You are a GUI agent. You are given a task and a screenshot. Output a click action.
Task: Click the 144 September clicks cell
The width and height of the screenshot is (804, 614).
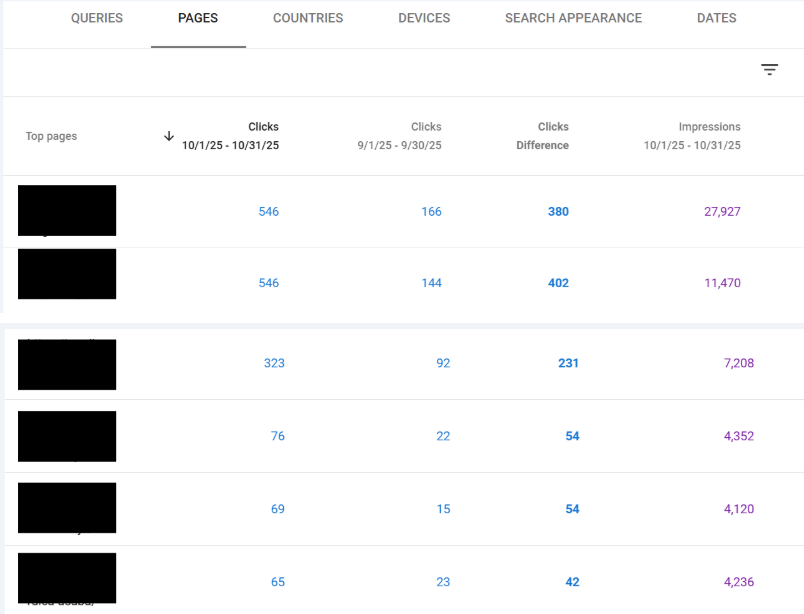(431, 283)
